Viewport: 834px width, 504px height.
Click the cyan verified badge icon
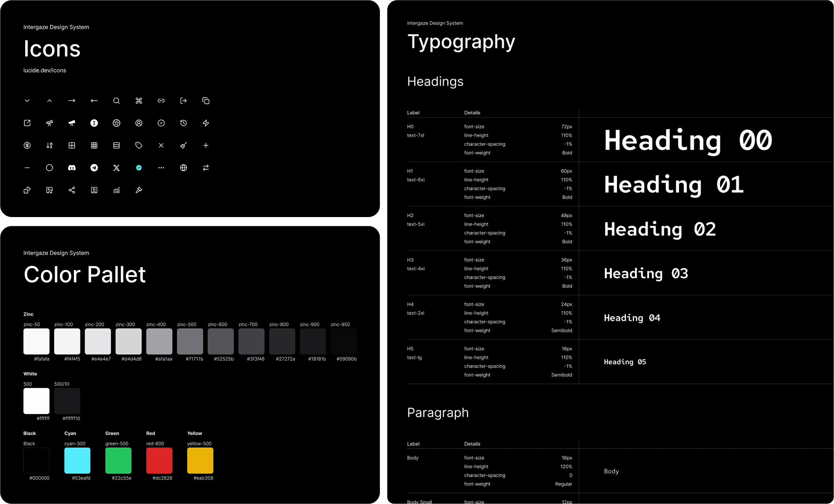(139, 168)
